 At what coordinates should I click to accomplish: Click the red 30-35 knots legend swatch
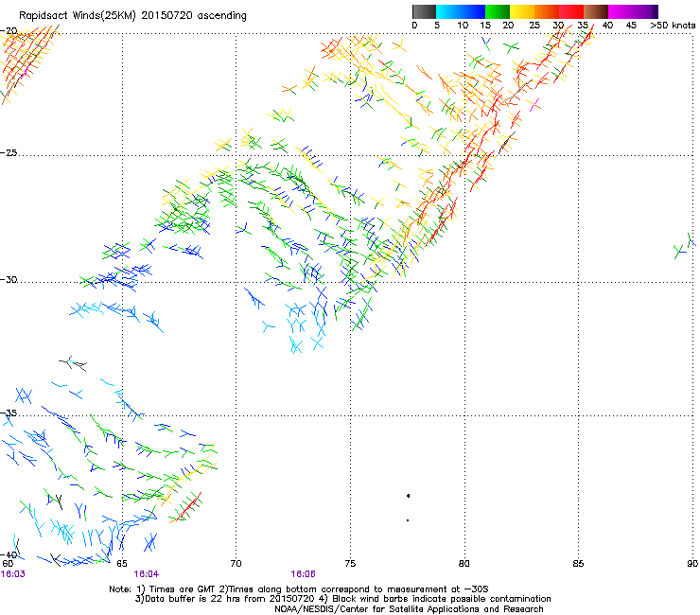click(x=571, y=11)
